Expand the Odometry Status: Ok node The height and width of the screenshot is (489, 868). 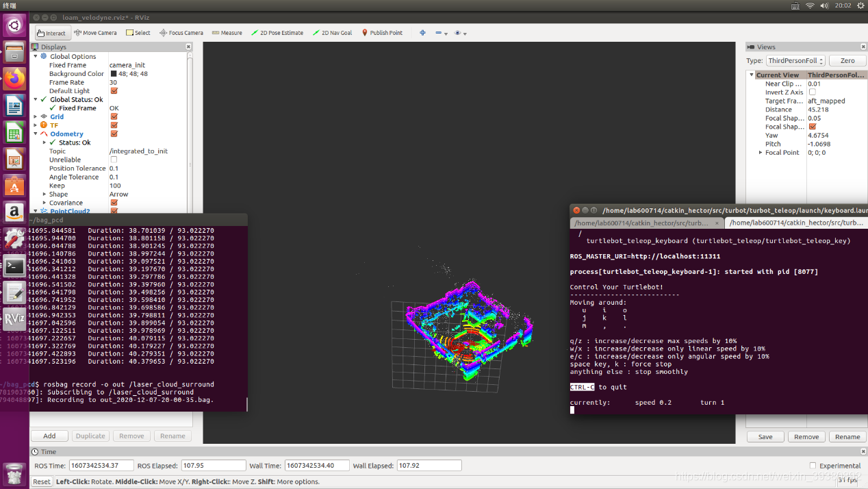pos(44,142)
